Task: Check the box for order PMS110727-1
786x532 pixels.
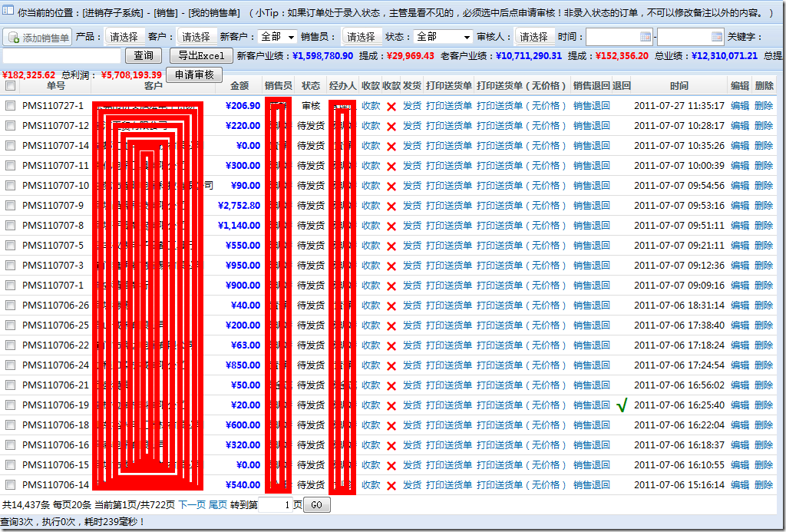Action: coord(10,106)
